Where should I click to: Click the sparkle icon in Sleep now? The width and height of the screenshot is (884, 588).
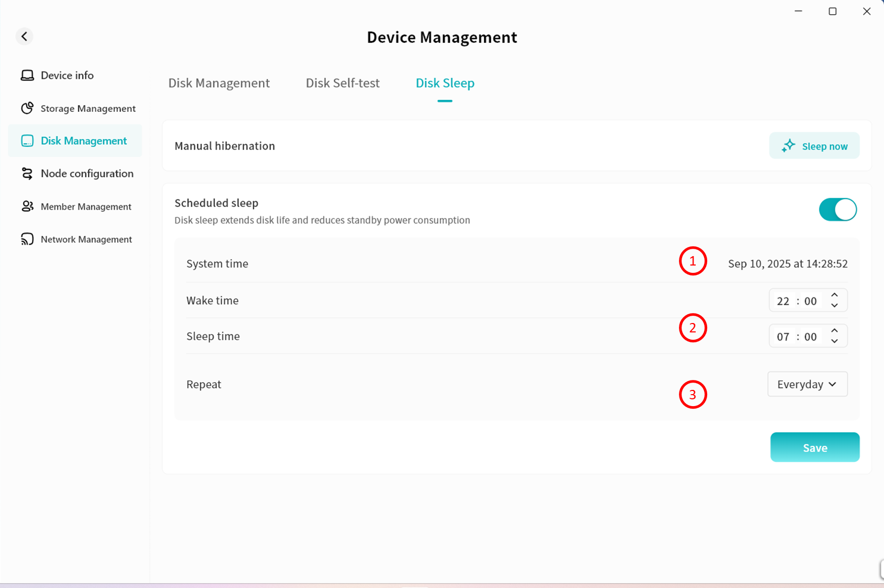[x=788, y=146]
